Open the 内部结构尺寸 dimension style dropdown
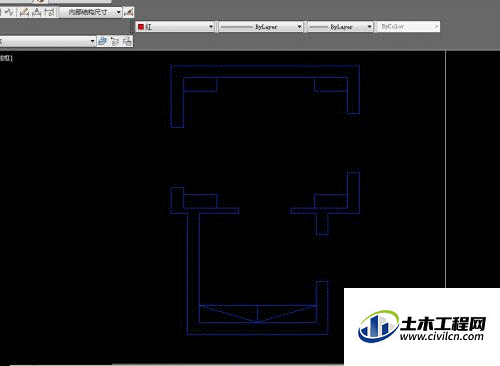The height and width of the screenshot is (366, 500). [x=91, y=12]
